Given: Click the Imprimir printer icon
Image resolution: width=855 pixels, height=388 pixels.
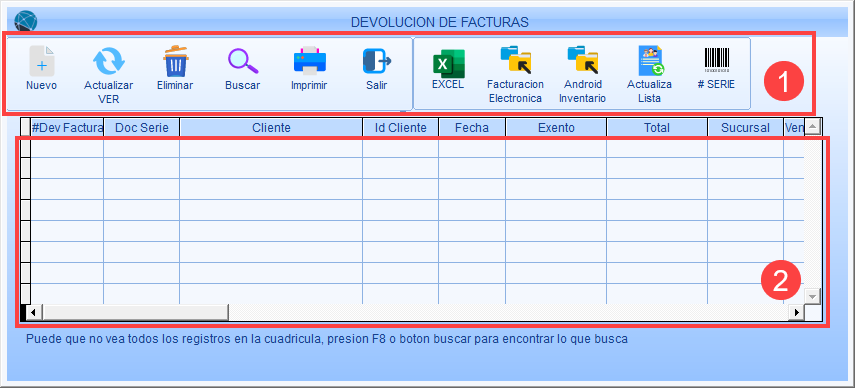Looking at the screenshot, I should (309, 60).
